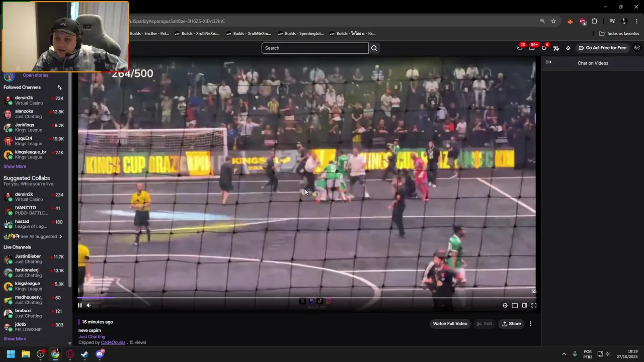Seek along the clip progress bar

307,298
